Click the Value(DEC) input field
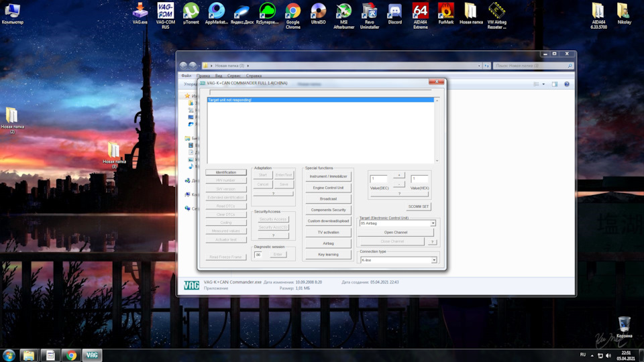This screenshot has width=644, height=362. pyautogui.click(x=379, y=180)
